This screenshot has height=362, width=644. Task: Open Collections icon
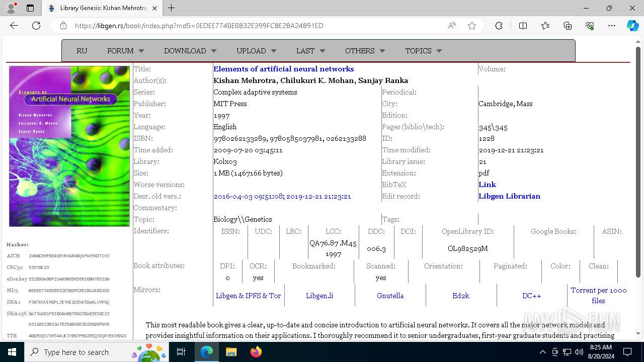[568, 26]
